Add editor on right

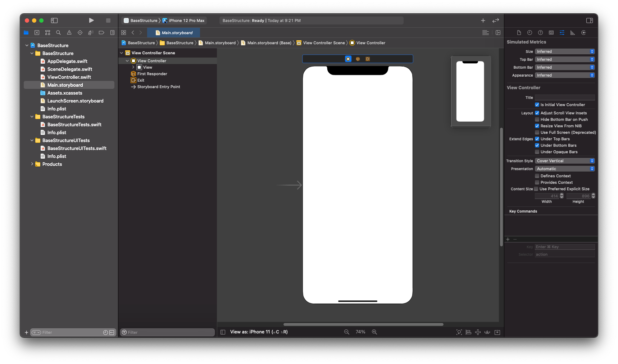pyautogui.click(x=498, y=33)
